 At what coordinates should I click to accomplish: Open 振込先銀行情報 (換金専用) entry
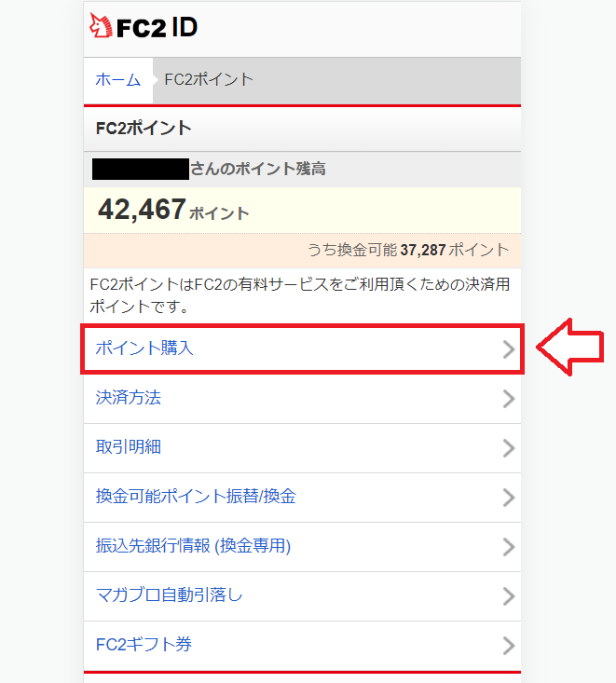pyautogui.click(x=302, y=547)
